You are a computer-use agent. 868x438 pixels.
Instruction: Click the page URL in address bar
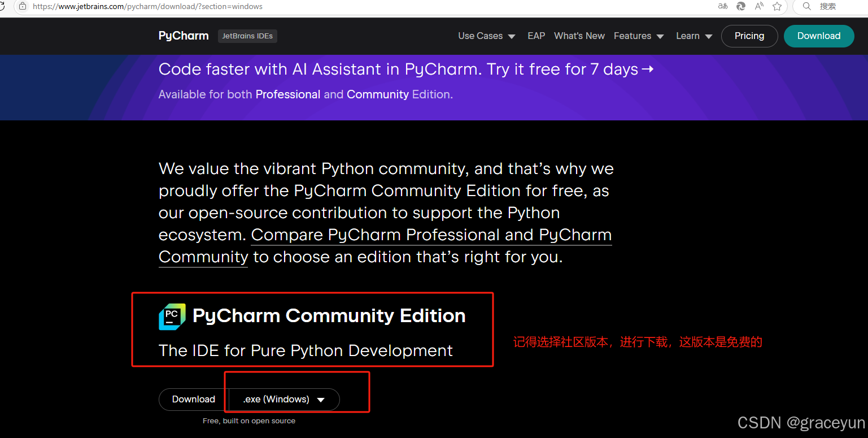147,6
